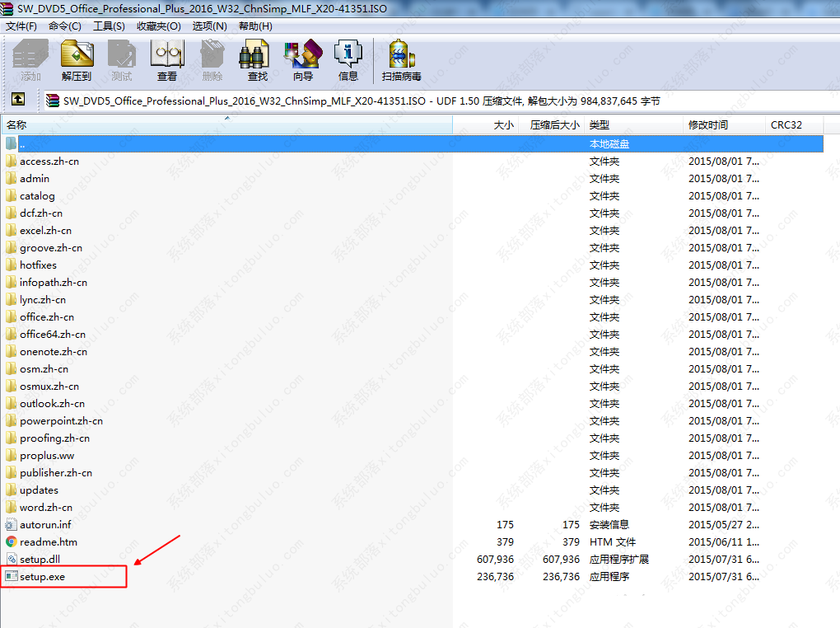
Task: Open the Favorites (收藏夹) menu
Action: (x=159, y=26)
